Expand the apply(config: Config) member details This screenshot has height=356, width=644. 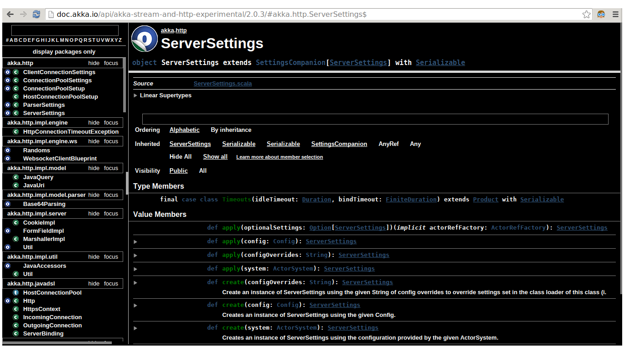click(135, 241)
